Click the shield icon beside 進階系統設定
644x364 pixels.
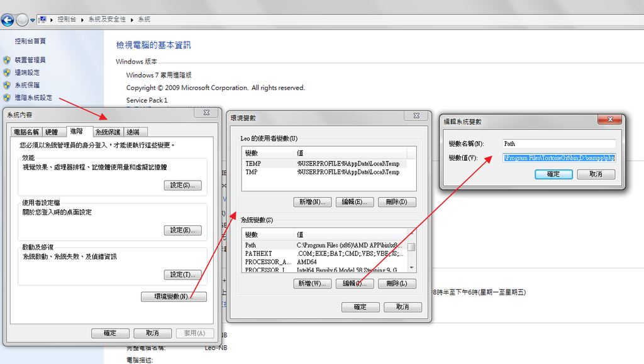(x=6, y=98)
